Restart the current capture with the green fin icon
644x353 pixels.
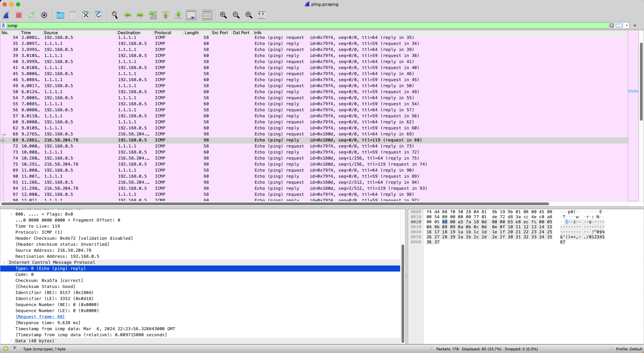[32, 15]
